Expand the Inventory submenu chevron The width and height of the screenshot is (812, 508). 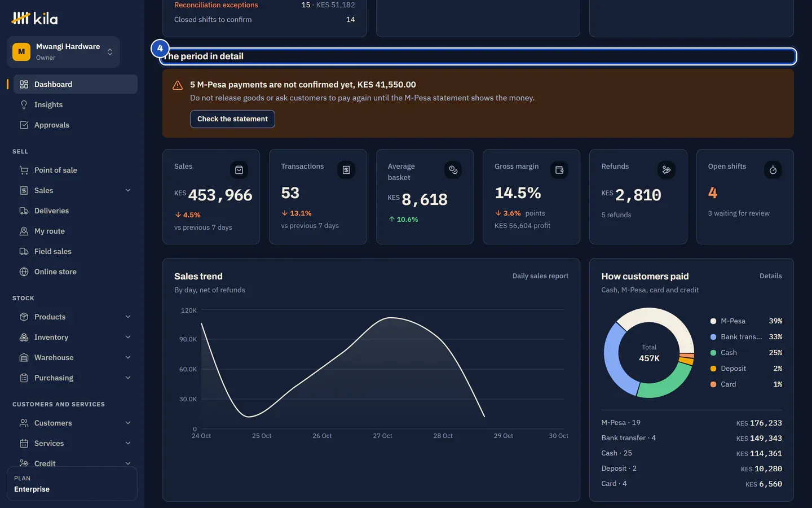pyautogui.click(x=128, y=337)
